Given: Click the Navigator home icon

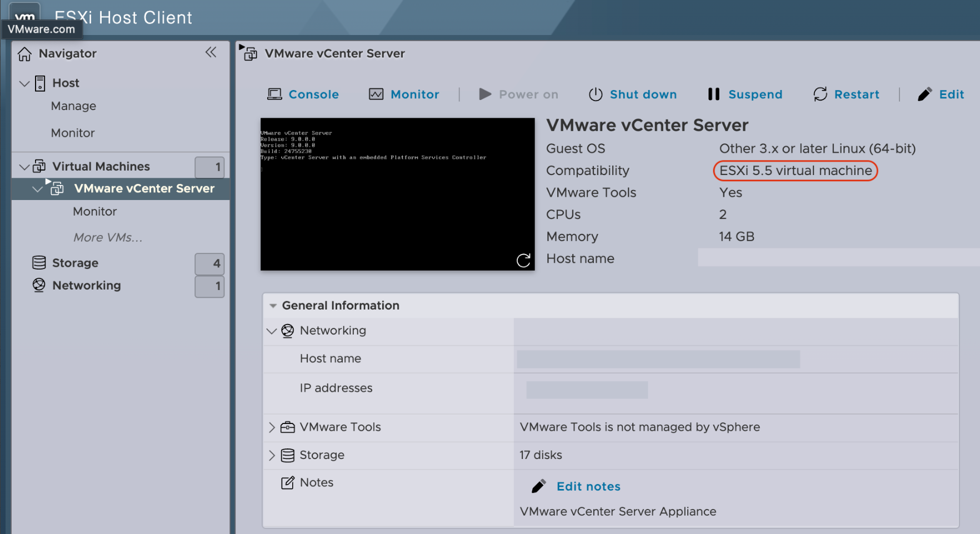Looking at the screenshot, I should [x=24, y=54].
